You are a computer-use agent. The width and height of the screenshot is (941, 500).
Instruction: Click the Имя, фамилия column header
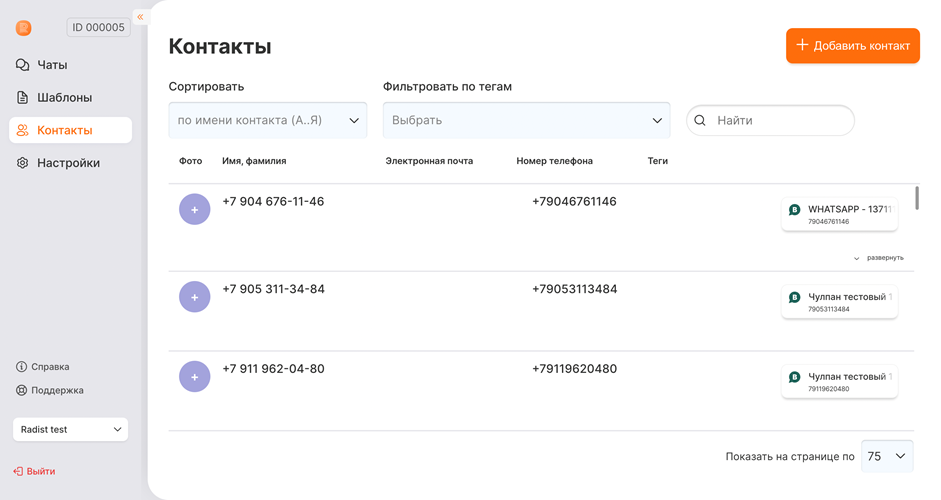[254, 161]
